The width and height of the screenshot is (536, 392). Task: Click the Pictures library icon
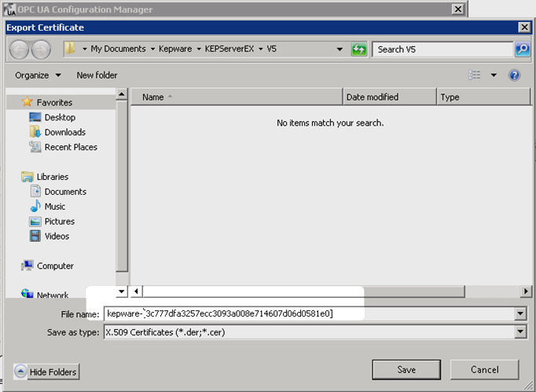pyautogui.click(x=35, y=222)
